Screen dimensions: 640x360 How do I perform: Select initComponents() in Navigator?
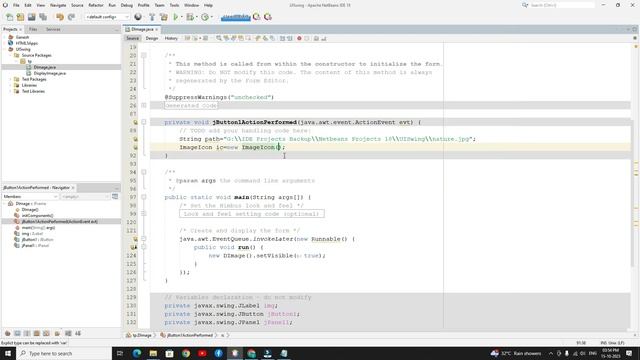point(37,215)
